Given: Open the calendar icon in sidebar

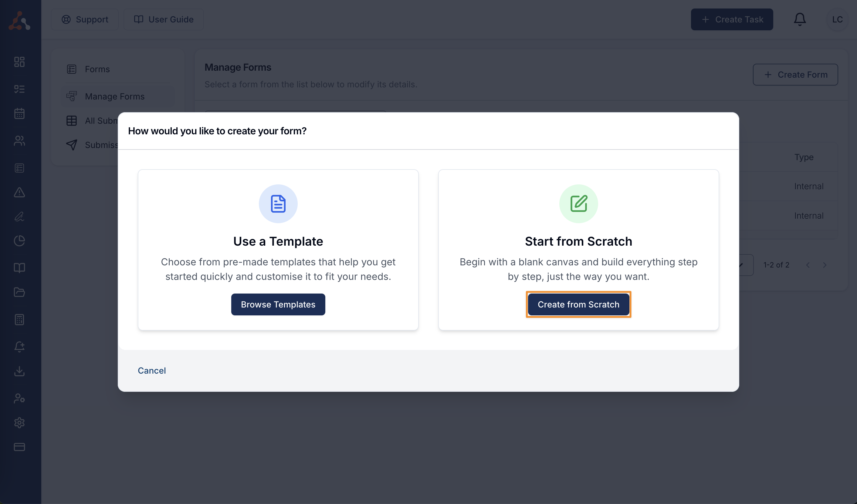Looking at the screenshot, I should 19,113.
